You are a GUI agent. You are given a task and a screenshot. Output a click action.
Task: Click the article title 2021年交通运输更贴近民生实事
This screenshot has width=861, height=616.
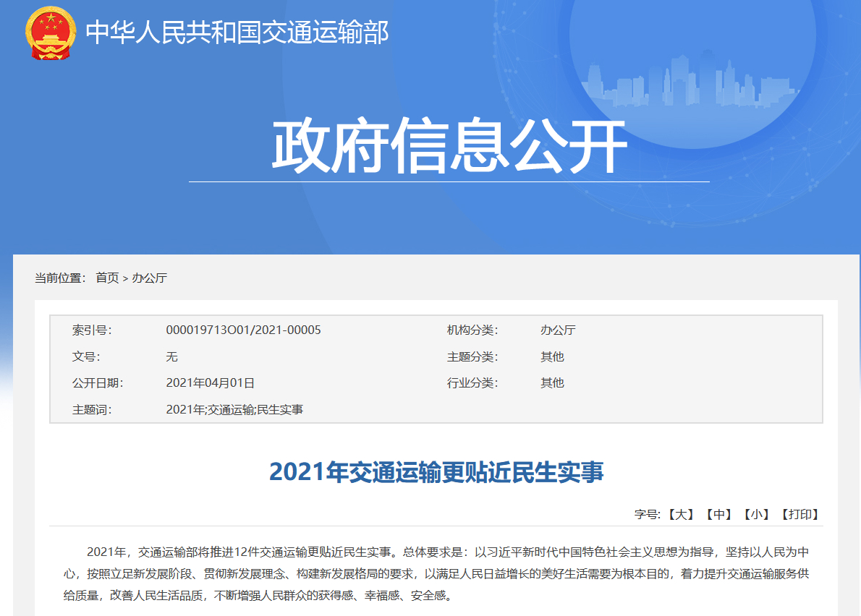click(x=436, y=472)
